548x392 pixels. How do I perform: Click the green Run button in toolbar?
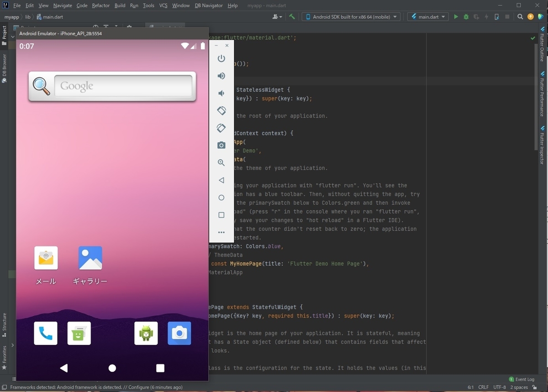(456, 17)
